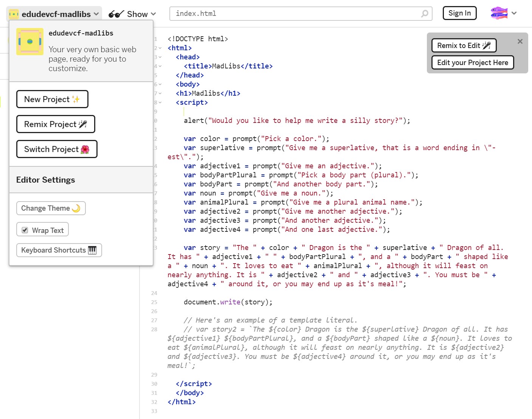Choose Switch Project in the popup menu
The height and width of the screenshot is (419, 532).
[57, 149]
